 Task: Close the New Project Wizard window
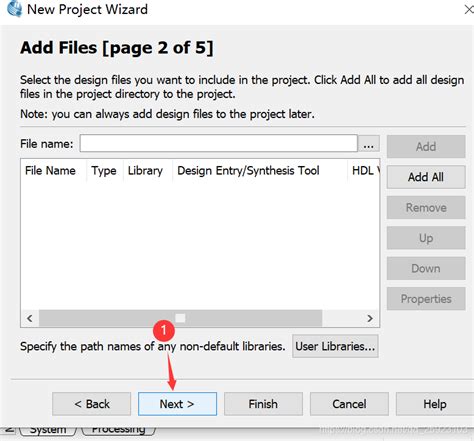tap(469, 9)
